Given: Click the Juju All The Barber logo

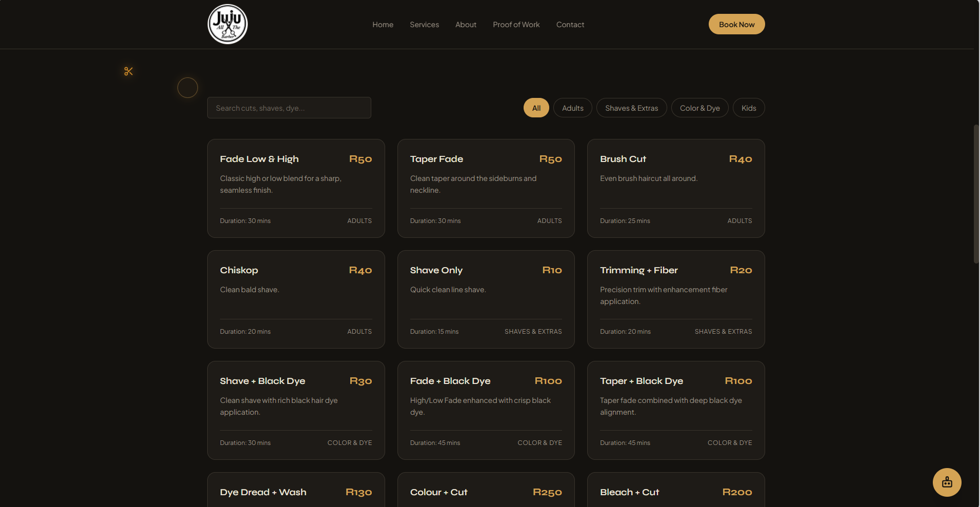Looking at the screenshot, I should pos(228,24).
